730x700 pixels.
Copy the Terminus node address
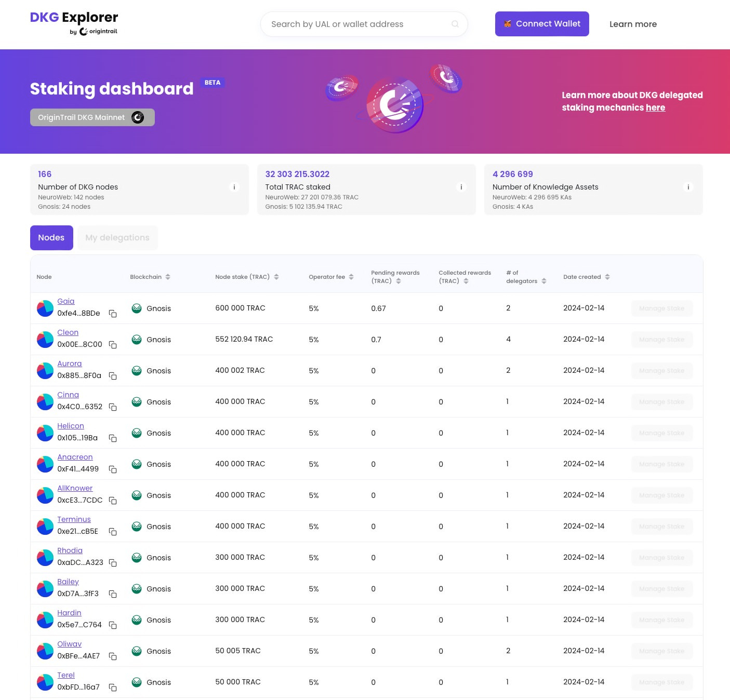pos(113,532)
